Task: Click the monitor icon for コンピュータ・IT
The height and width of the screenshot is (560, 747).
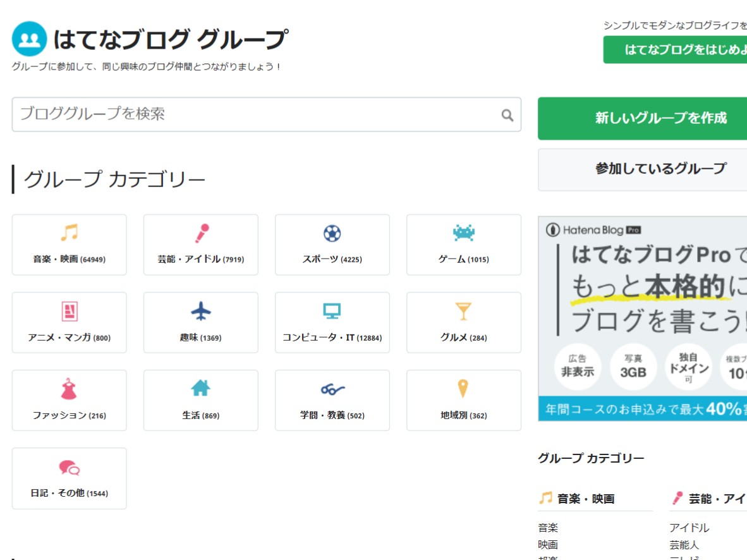Action: tap(332, 311)
